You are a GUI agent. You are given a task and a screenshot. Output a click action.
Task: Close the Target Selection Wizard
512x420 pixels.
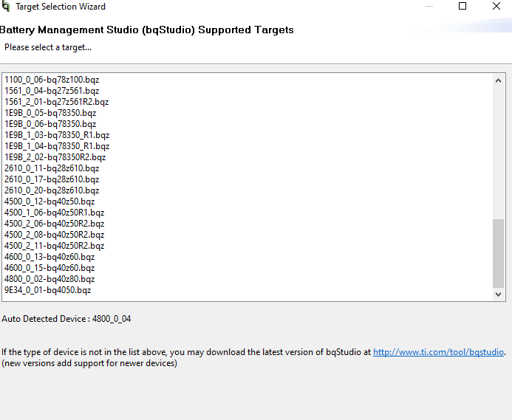pyautogui.click(x=496, y=6)
